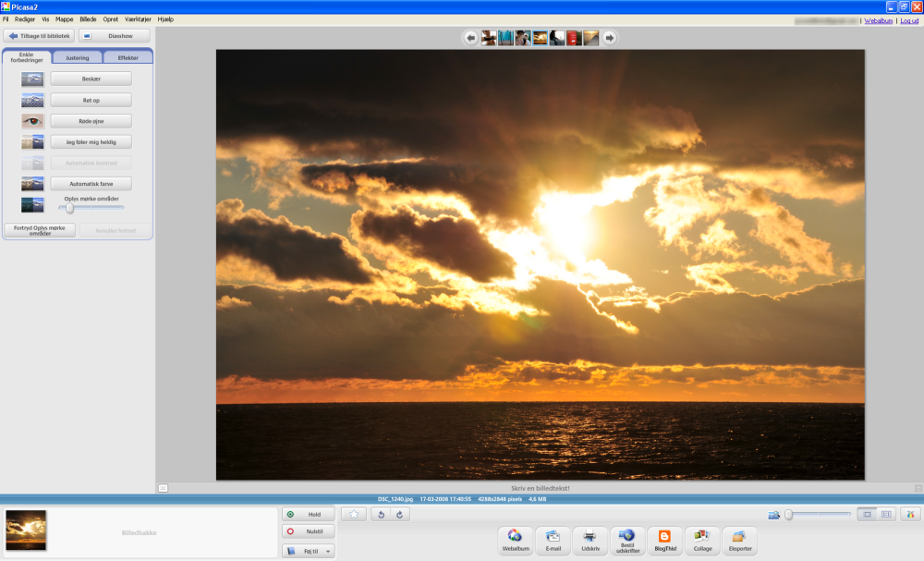Toggle the star rating on photo
This screenshot has height=561, width=924.
click(353, 514)
